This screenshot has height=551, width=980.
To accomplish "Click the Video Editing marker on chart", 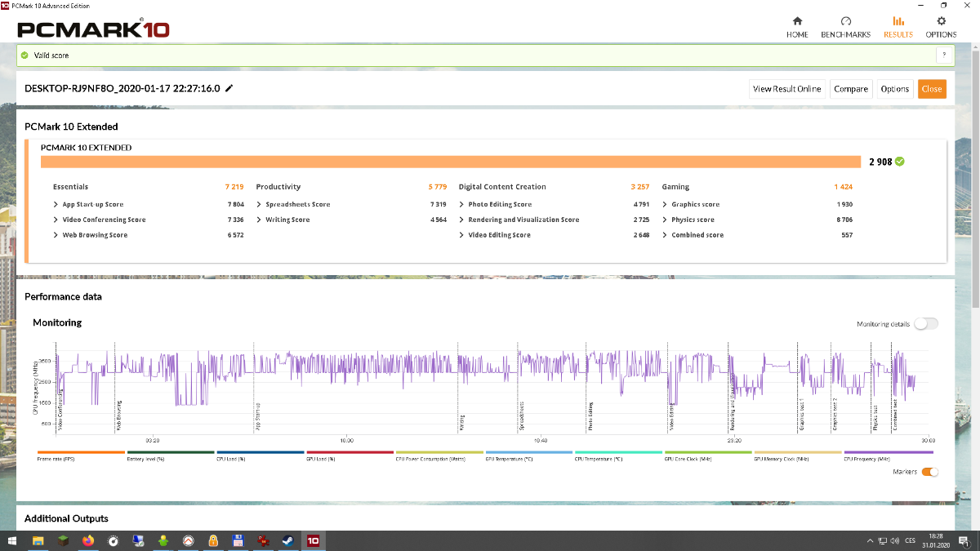I will point(672,416).
